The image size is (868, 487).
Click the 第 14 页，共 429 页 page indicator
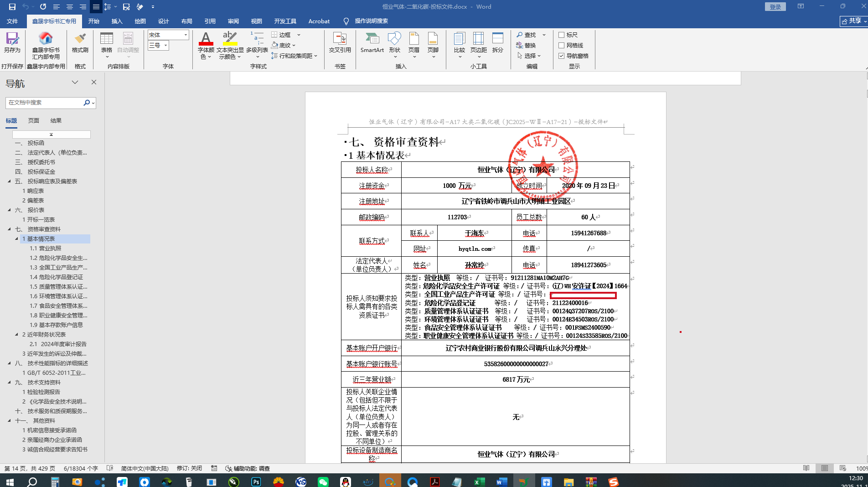click(29, 468)
